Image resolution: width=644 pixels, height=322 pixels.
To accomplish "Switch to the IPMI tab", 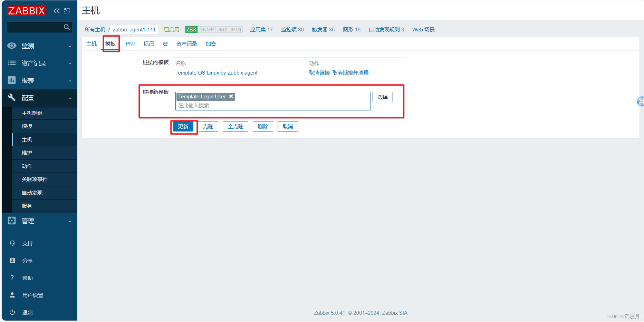I will (129, 43).
